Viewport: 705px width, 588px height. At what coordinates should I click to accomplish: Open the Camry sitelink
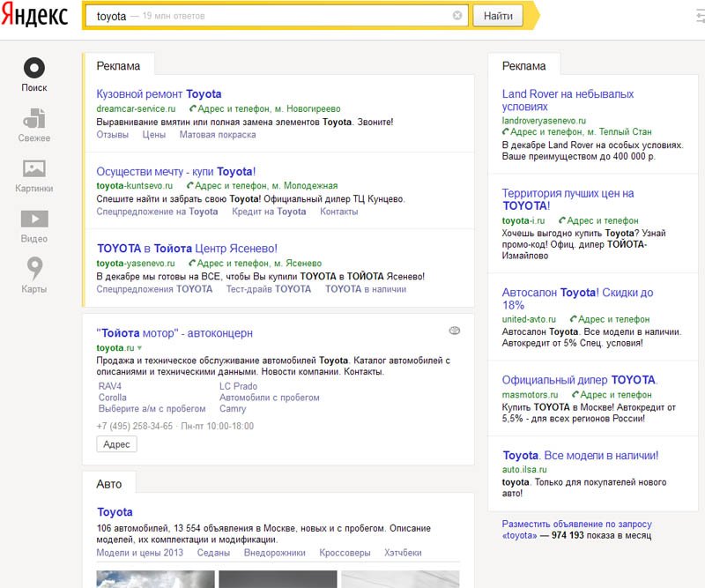[233, 408]
